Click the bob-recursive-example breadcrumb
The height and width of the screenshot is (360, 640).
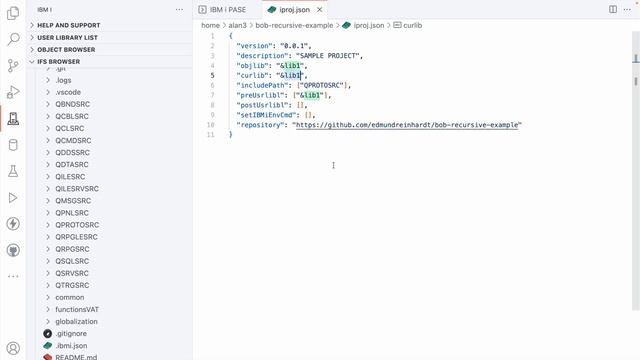294,25
